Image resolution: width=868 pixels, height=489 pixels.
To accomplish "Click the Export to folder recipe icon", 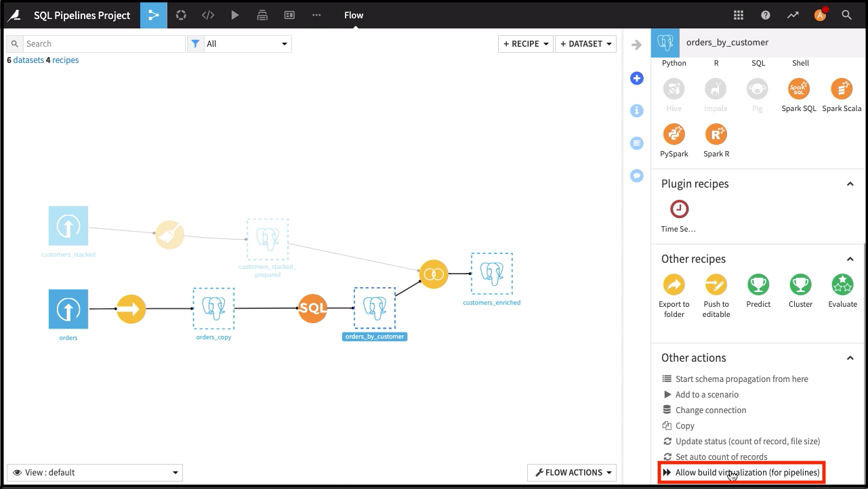I will coord(674,284).
